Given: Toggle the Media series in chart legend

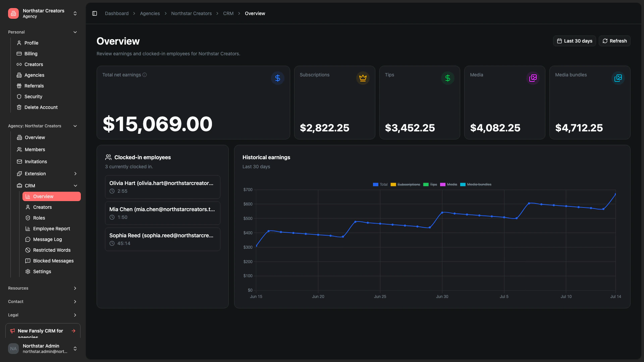Looking at the screenshot, I should pos(448,184).
